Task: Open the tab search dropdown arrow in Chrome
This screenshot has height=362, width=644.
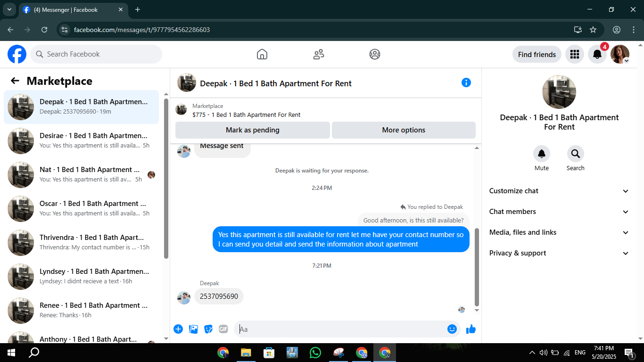Action: tap(9, 9)
